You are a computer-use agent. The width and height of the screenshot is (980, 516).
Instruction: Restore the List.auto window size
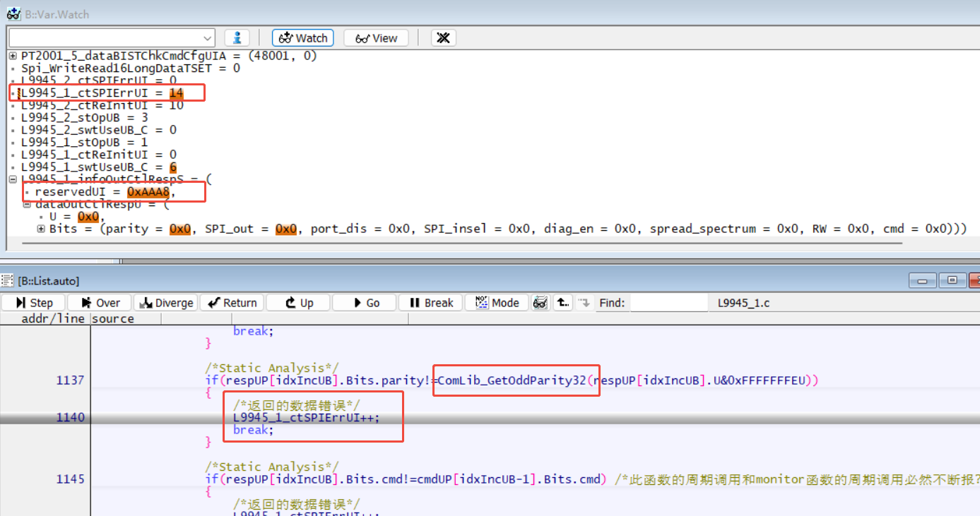(x=953, y=281)
